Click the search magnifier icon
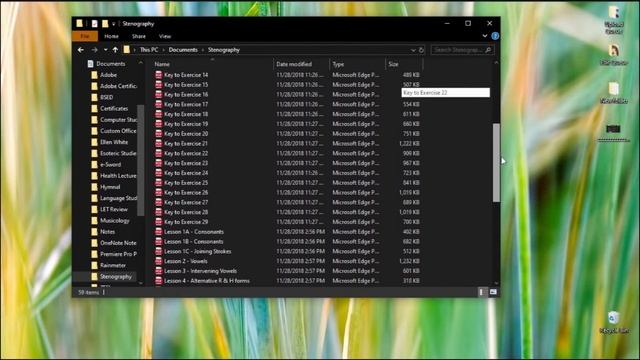Image resolution: width=640 pixels, height=360 pixels. click(x=488, y=50)
